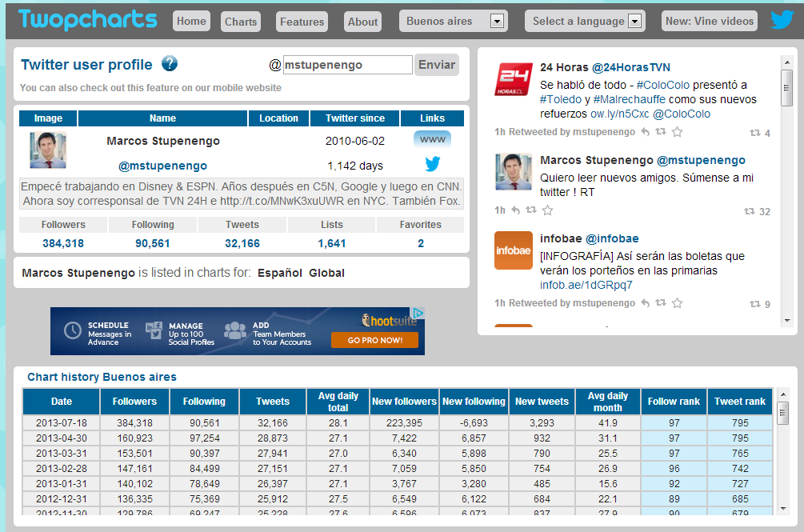Click the Twitter bird icon in header
804x532 pixels.
click(782, 21)
